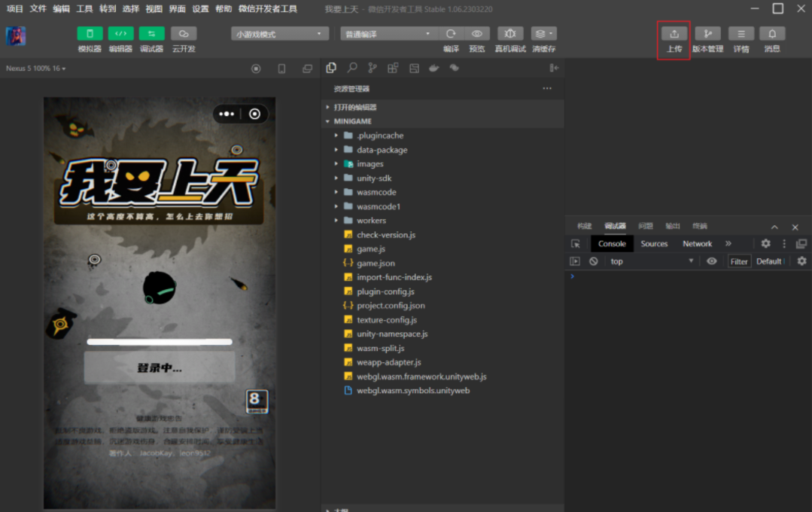Image resolution: width=812 pixels, height=512 pixels.
Task: Click the Docker whale icon in editor bar
Action: [x=434, y=68]
